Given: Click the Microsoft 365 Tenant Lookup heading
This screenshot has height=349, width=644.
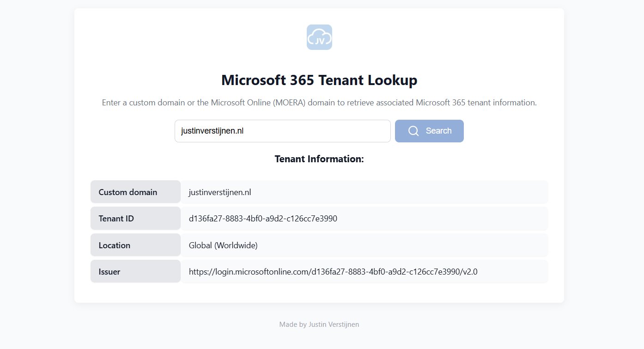Looking at the screenshot, I should 319,80.
